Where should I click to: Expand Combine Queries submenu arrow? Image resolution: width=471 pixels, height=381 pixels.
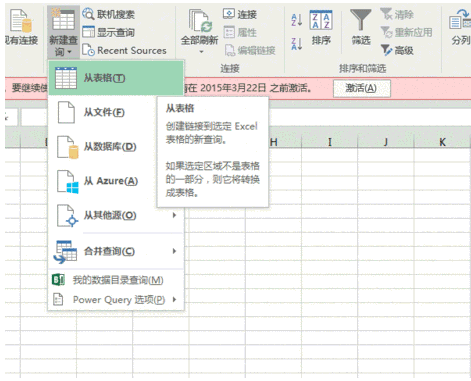pyautogui.click(x=174, y=251)
